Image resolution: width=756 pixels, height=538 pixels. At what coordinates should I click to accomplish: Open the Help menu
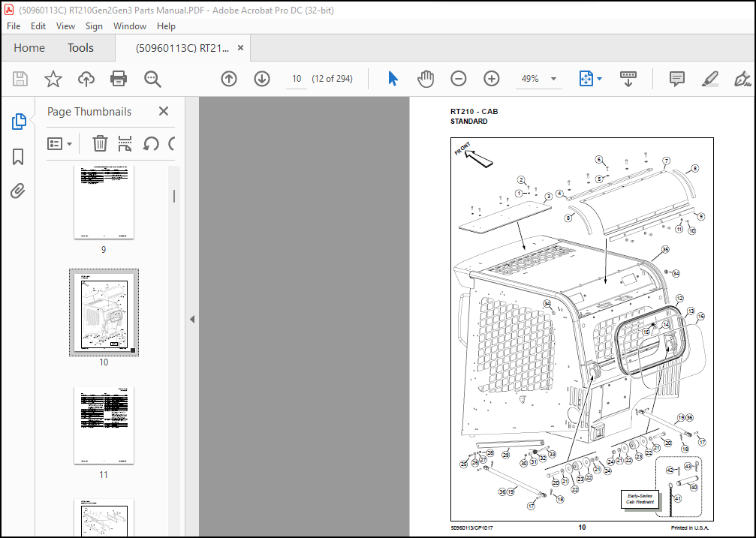point(166,26)
